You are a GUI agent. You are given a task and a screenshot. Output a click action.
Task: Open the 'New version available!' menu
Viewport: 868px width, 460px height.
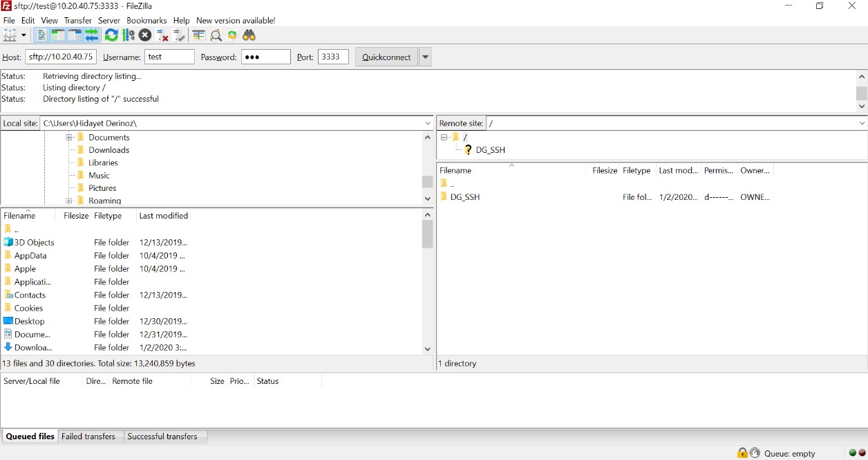pos(236,21)
